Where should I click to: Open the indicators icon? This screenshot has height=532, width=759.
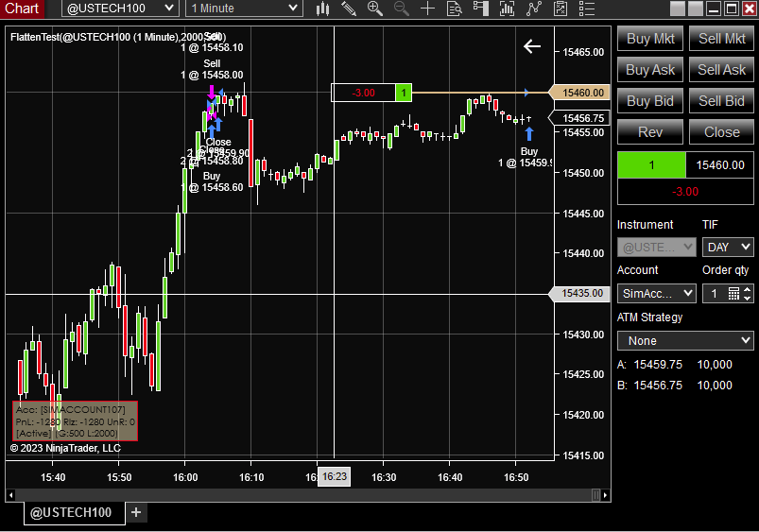coord(533,9)
